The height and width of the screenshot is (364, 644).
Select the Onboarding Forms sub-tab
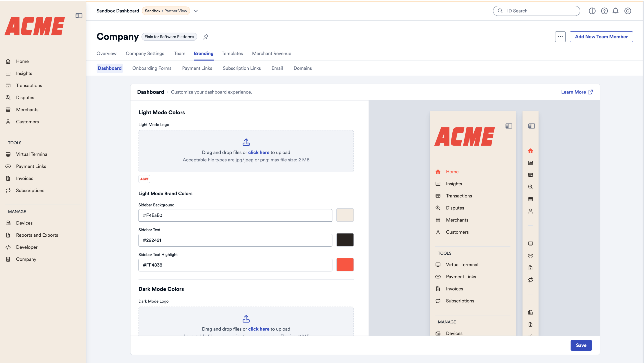(152, 68)
